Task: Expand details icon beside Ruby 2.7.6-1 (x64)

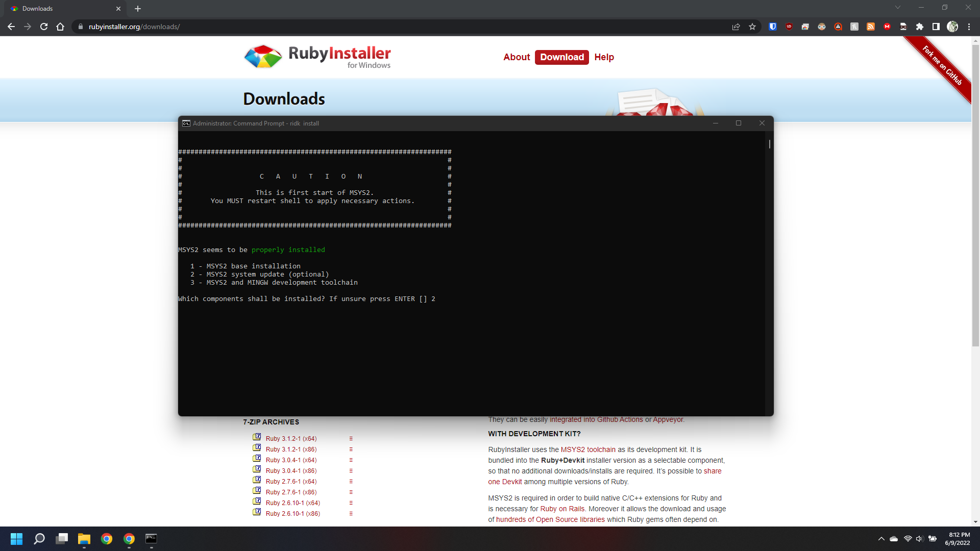Action: coord(351,482)
